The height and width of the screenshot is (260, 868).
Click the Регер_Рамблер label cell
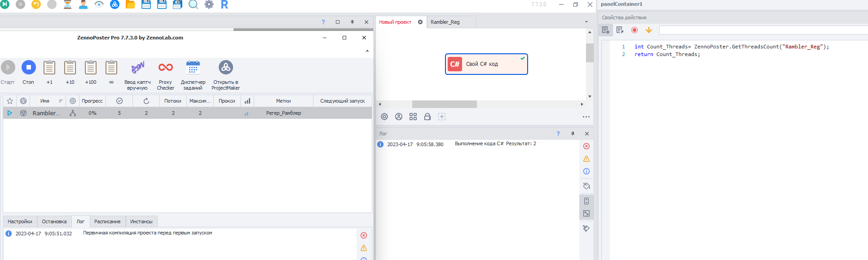284,113
